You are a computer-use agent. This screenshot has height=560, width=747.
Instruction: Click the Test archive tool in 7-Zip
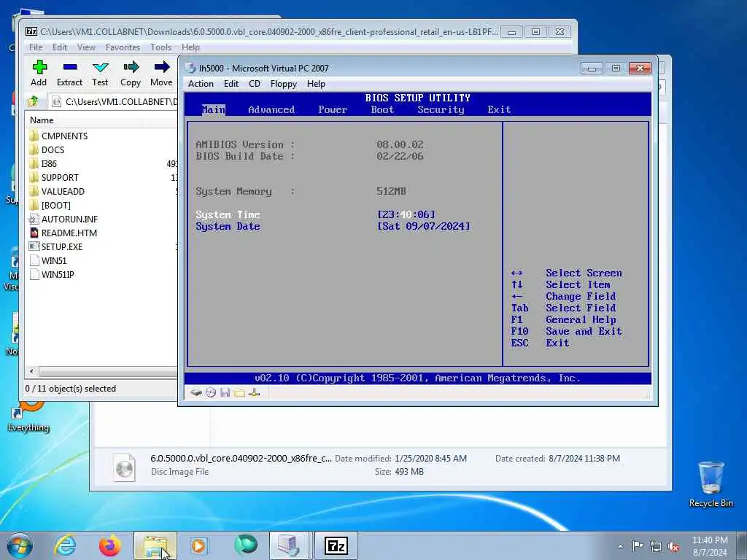click(x=100, y=74)
